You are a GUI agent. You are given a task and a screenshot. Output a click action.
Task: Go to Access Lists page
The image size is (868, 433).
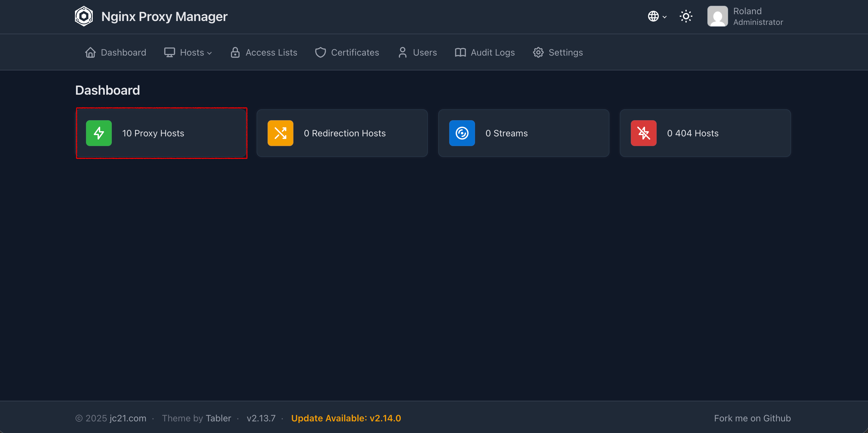264,53
